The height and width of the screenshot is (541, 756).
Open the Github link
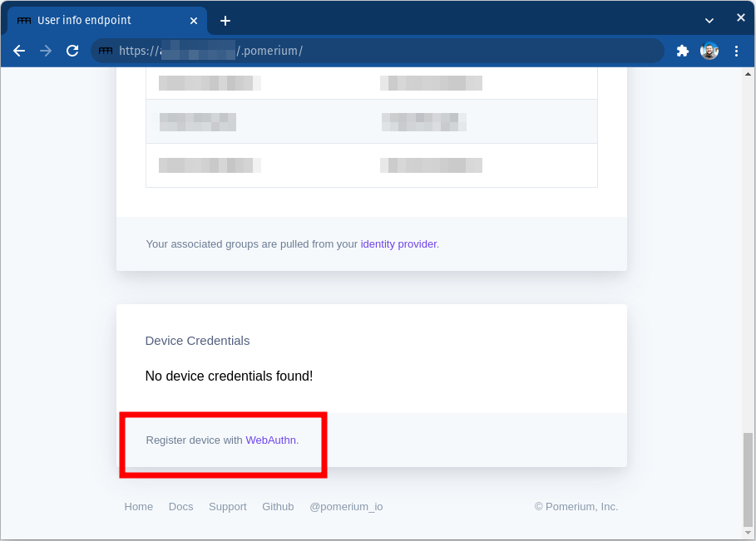pos(278,506)
